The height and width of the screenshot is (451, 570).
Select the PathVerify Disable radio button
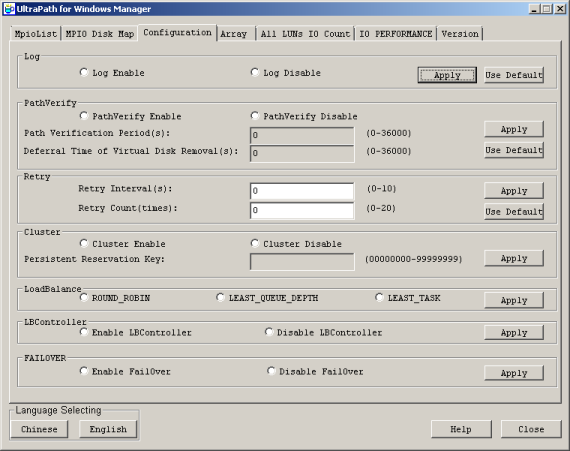pyautogui.click(x=254, y=116)
